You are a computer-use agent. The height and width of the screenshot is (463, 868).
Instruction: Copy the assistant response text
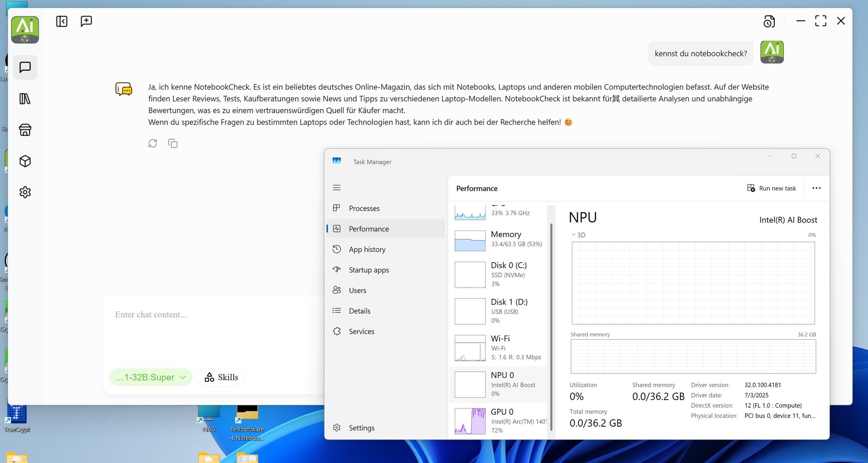[173, 143]
